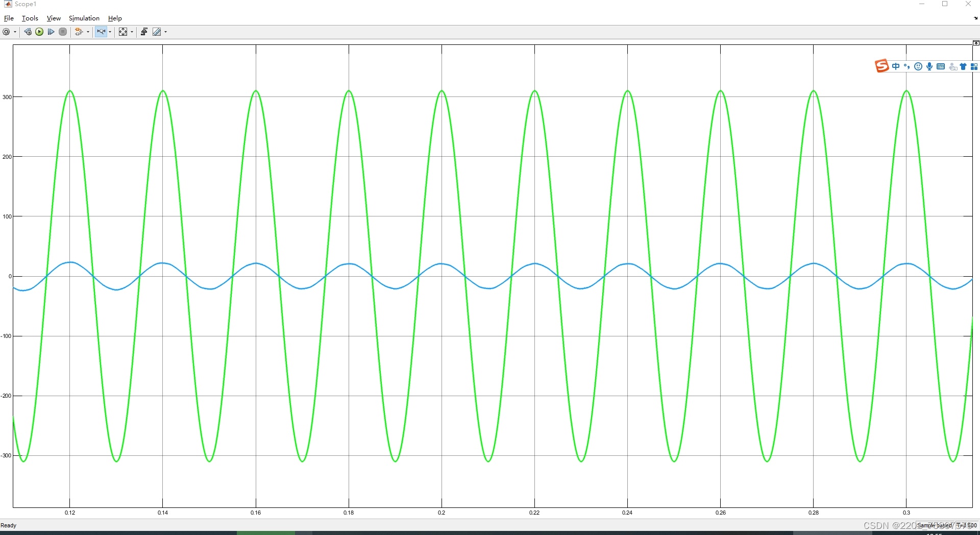Expand the Scale Axes dropdown arrow

[x=132, y=32]
